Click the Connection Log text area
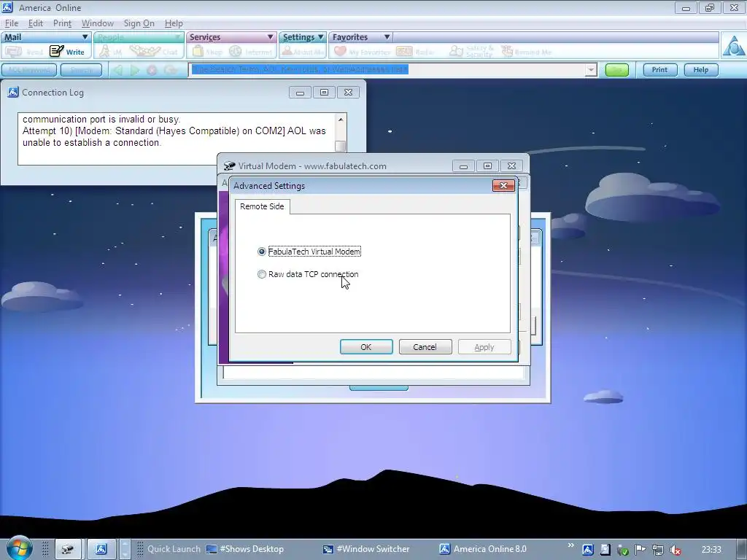This screenshot has width=747, height=560. [177, 139]
